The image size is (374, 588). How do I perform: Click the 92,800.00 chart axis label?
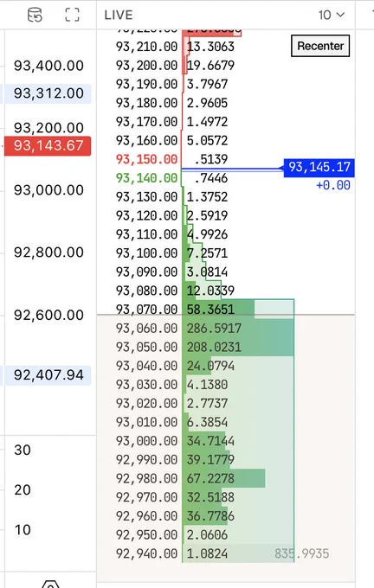pyautogui.click(x=48, y=252)
